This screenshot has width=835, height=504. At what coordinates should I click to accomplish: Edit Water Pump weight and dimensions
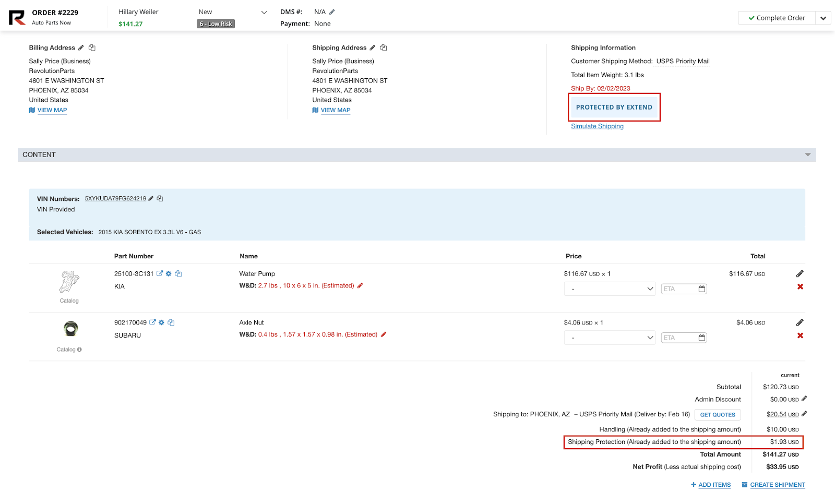click(x=360, y=285)
